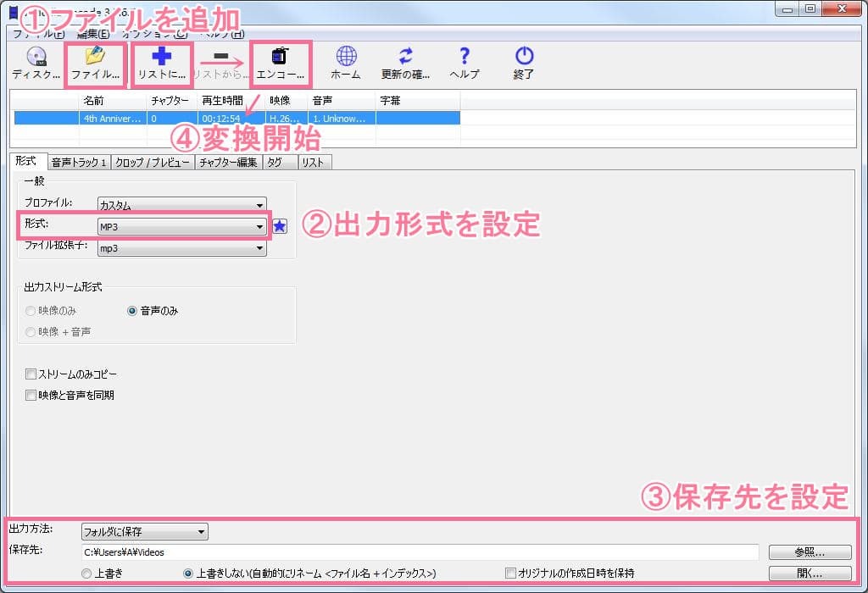The width and height of the screenshot is (868, 593).
Task: Click the 名前 column header
Action: click(113, 101)
